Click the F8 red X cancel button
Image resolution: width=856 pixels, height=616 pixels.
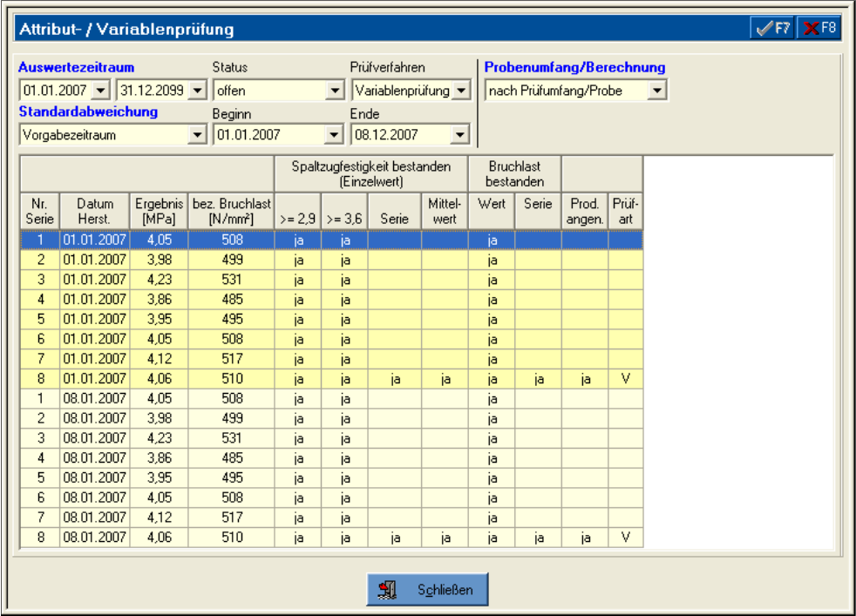819,28
